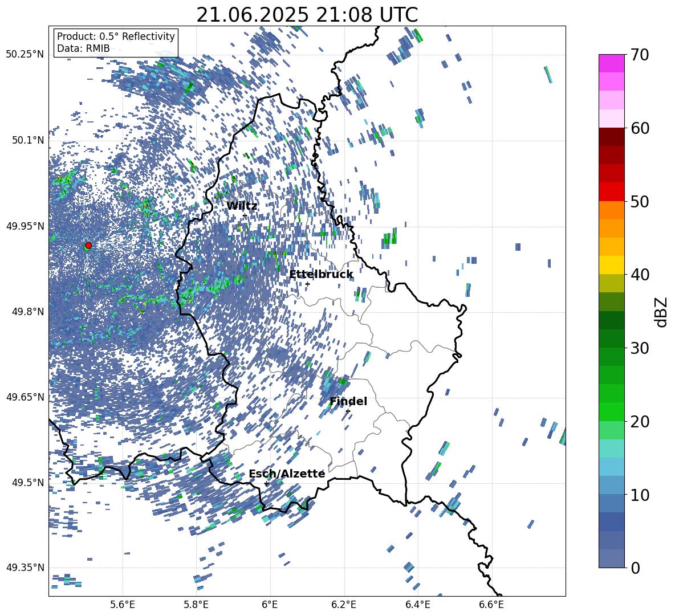The image size is (675, 616).
Task: Click the Product: 0.5° Reflectivity text
Action: (116, 36)
